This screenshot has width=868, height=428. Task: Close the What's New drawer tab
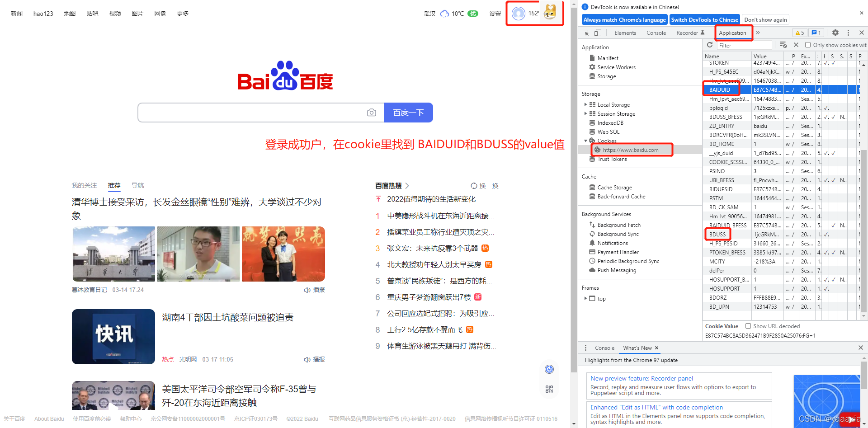pos(656,348)
